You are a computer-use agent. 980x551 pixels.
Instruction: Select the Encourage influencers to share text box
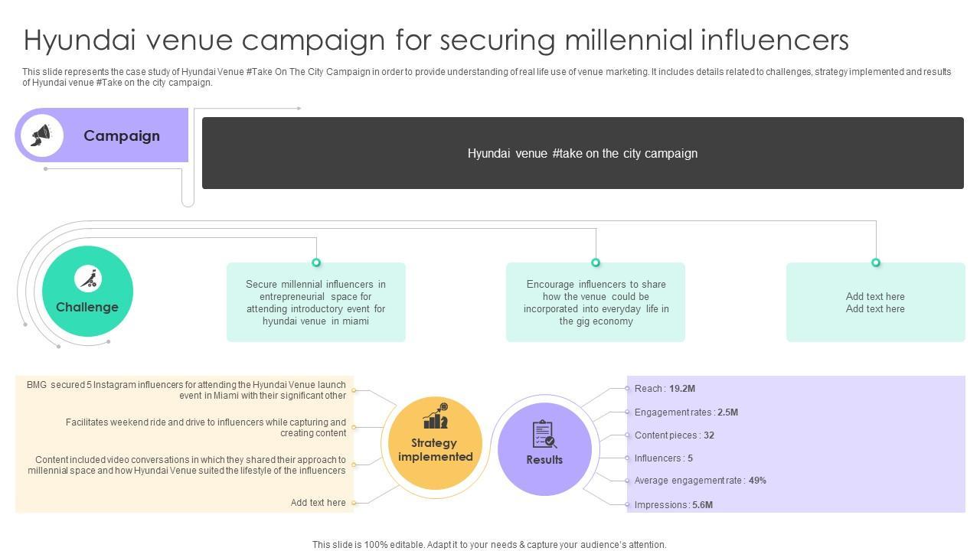click(x=596, y=302)
